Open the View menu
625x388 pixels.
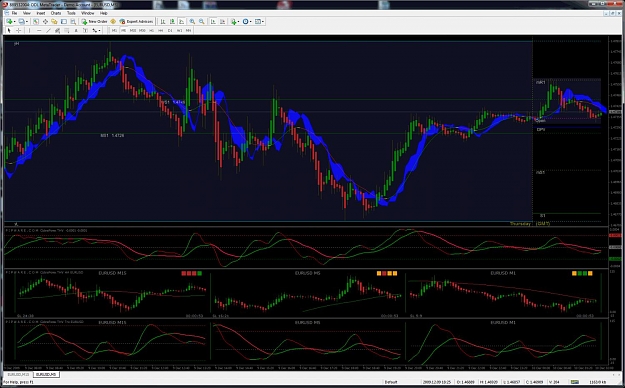(x=27, y=13)
